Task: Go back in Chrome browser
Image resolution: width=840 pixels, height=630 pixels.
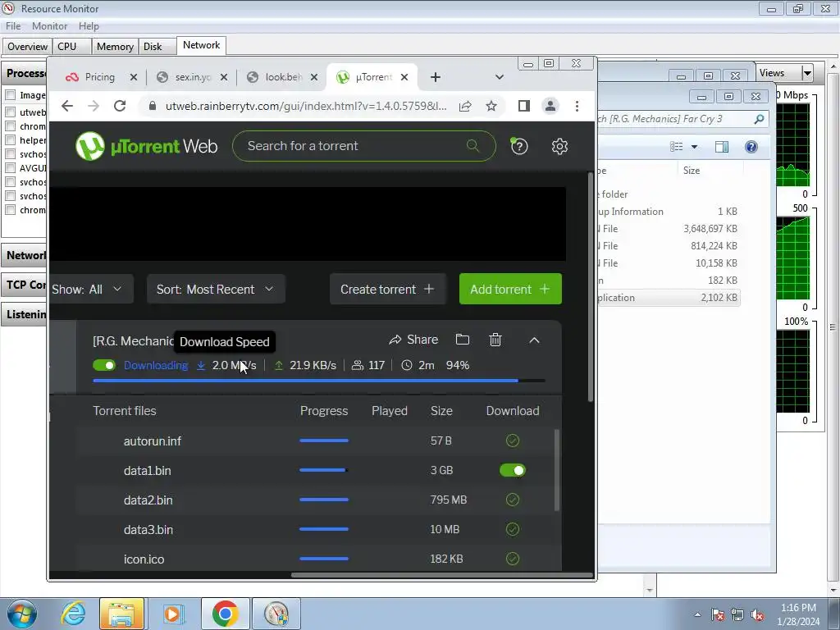Action: (x=67, y=106)
